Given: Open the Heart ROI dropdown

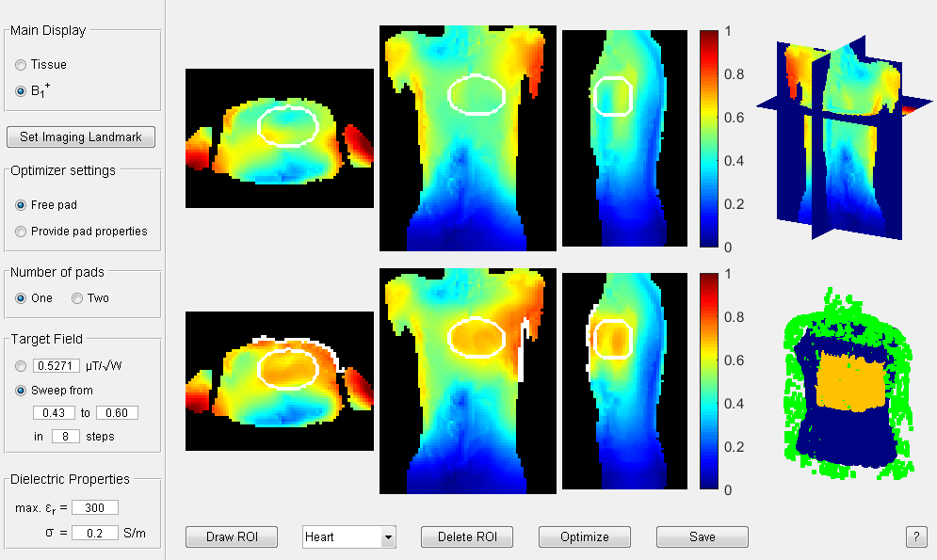Looking at the screenshot, I should (x=387, y=537).
